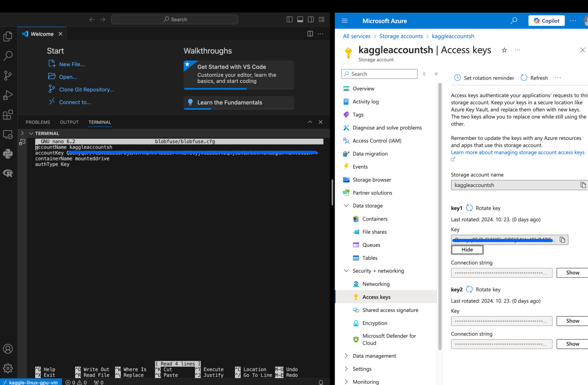This screenshot has width=588, height=385.
Task: Open Containers under Data storage
Action: point(375,219)
